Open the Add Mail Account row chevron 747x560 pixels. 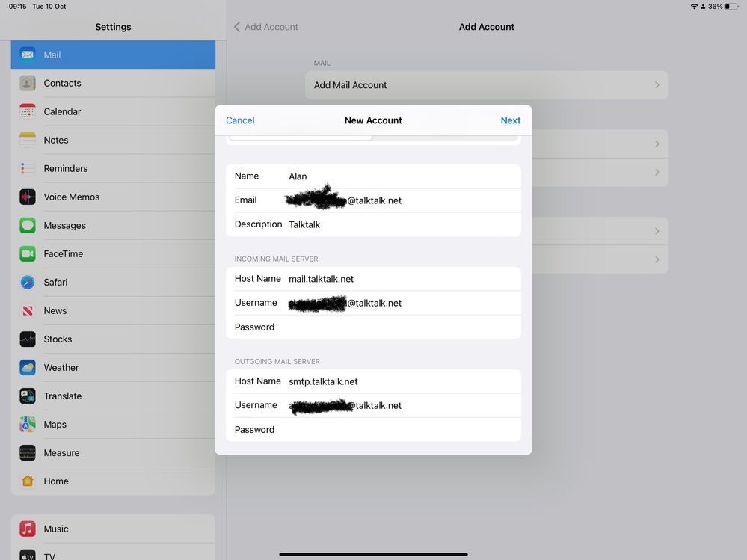(657, 85)
